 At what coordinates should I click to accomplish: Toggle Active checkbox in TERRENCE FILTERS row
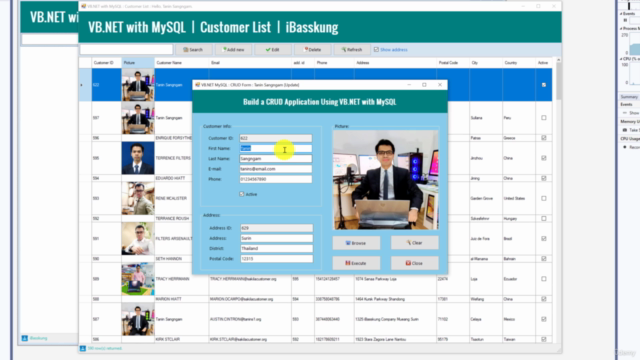click(544, 158)
